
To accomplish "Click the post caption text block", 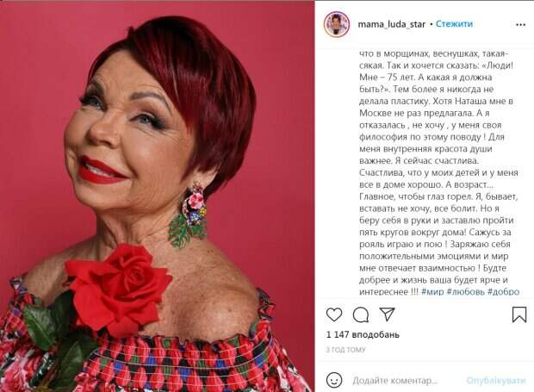I will tap(439, 172).
